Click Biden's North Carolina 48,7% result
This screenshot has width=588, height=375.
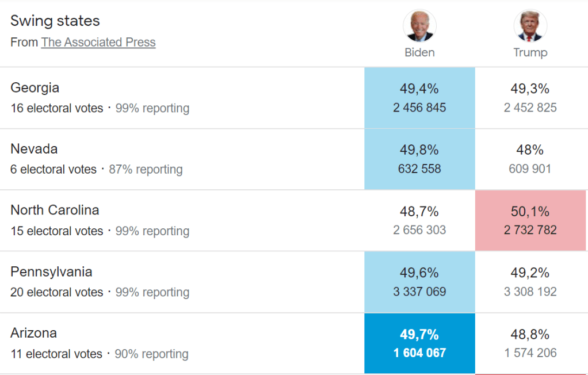419,212
